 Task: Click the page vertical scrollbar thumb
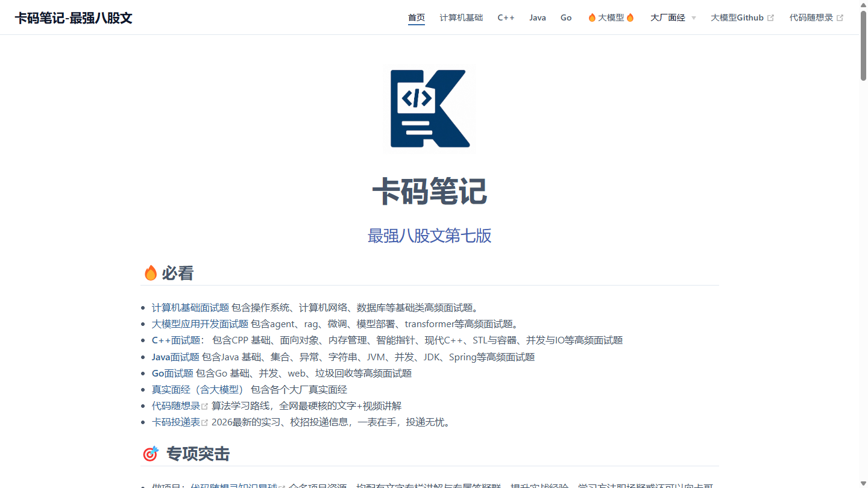click(x=863, y=46)
